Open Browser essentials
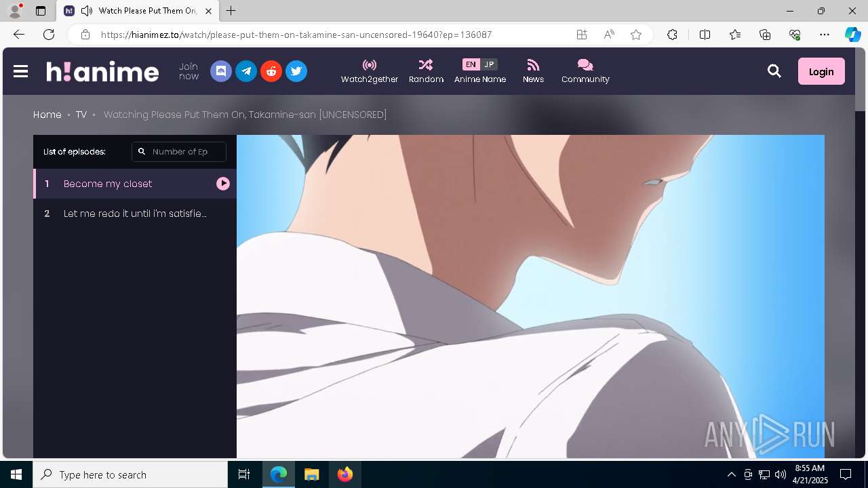This screenshot has width=868, height=488. (x=795, y=35)
